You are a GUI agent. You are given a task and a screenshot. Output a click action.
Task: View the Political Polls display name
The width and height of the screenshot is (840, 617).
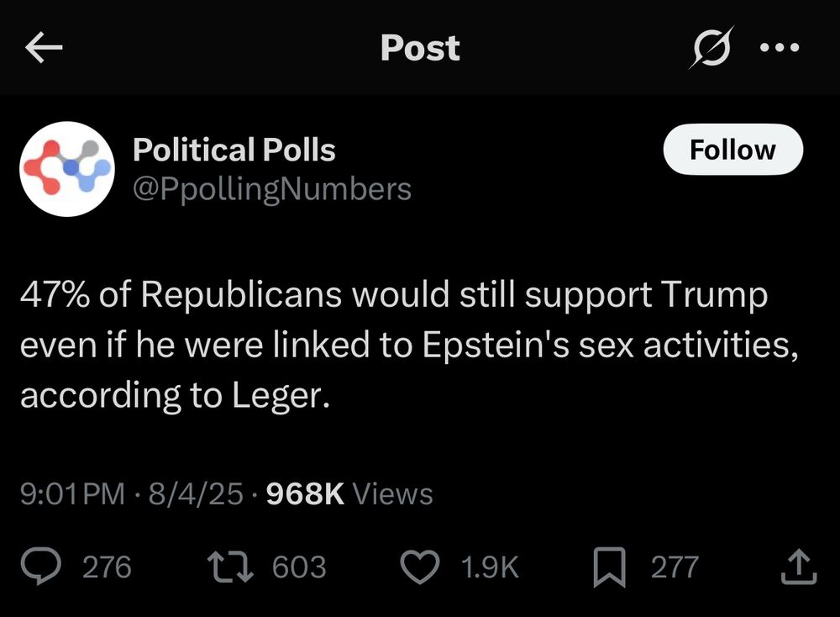[x=234, y=150]
